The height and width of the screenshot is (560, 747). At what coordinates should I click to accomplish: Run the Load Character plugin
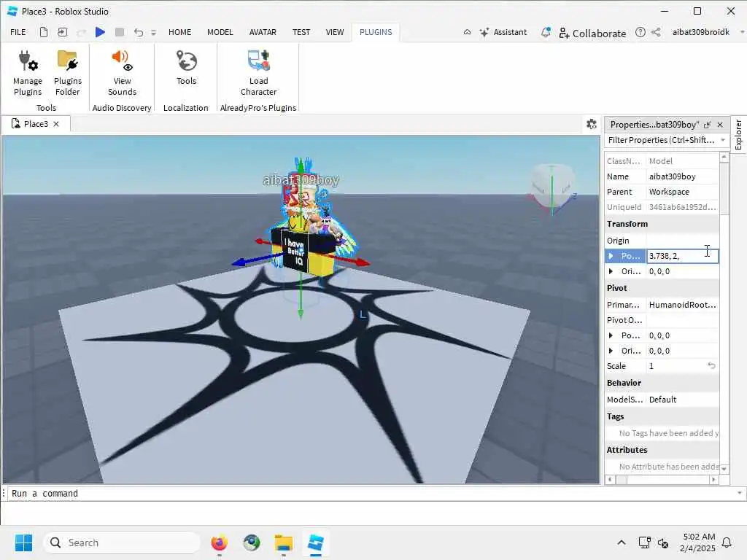pos(258,74)
